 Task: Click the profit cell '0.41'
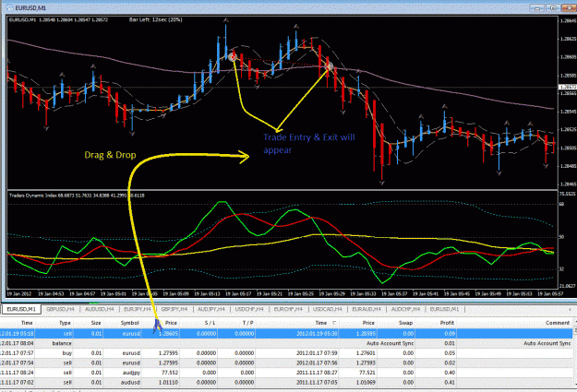pos(450,383)
